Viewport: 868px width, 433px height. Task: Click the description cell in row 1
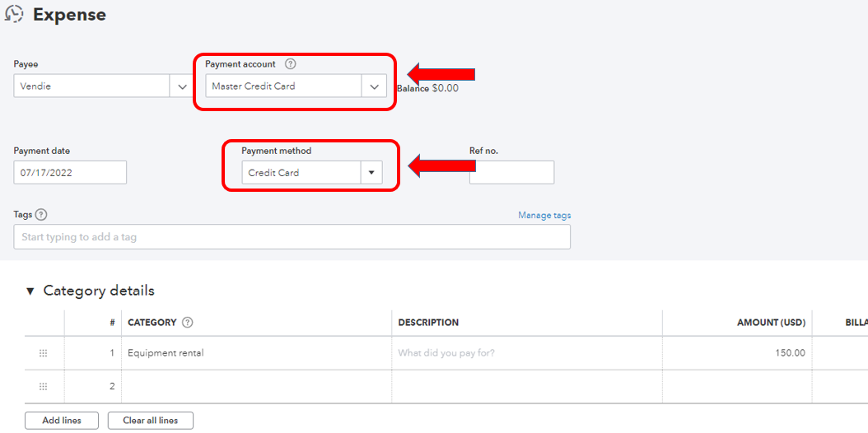tap(526, 353)
